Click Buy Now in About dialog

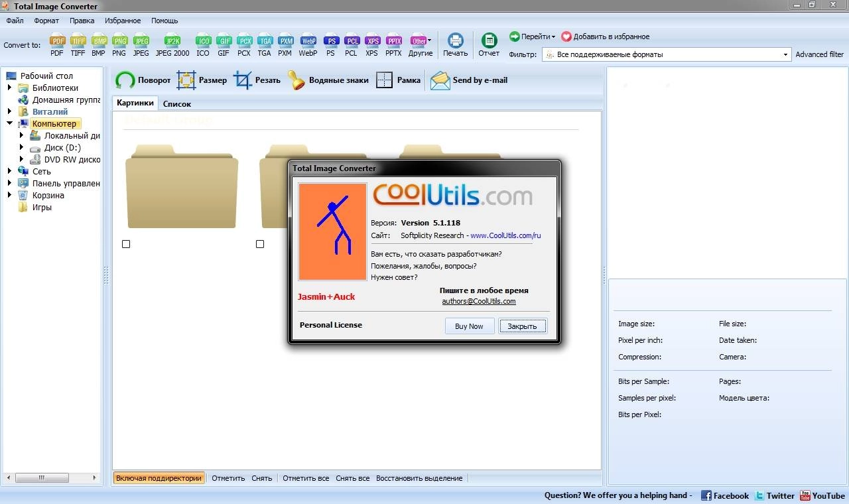point(469,326)
